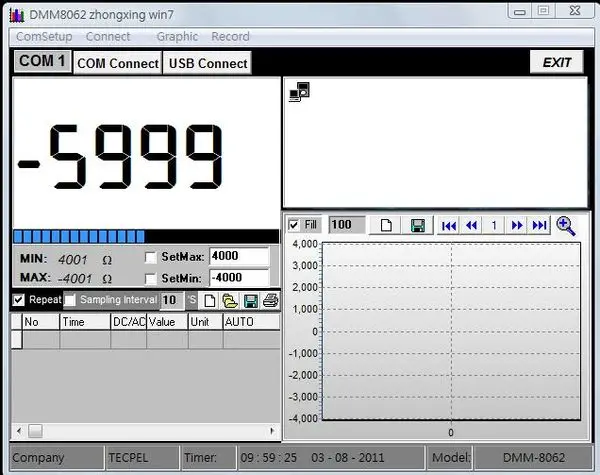Click the timer 09:59:25 status field
The width and height of the screenshot is (600, 475).
tap(268, 457)
